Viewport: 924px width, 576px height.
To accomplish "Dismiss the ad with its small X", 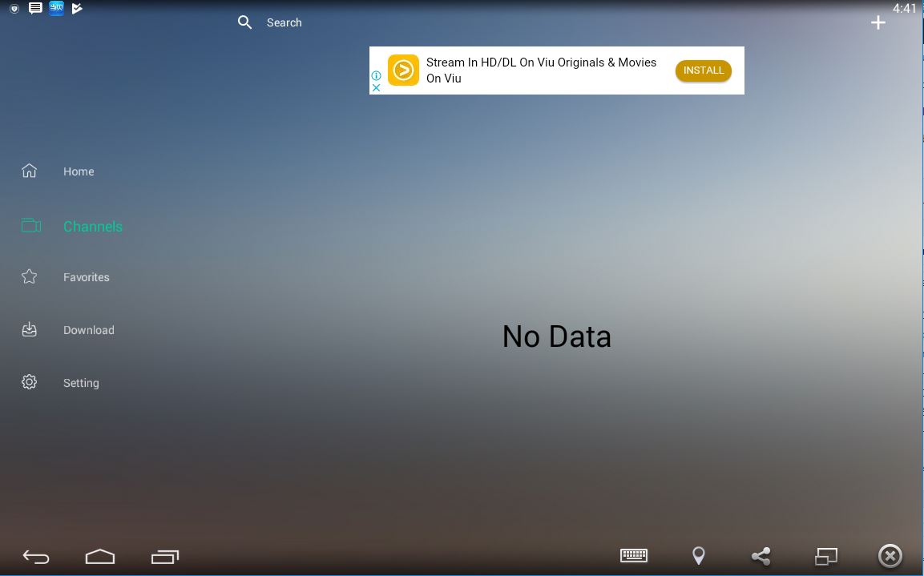I will 376,88.
